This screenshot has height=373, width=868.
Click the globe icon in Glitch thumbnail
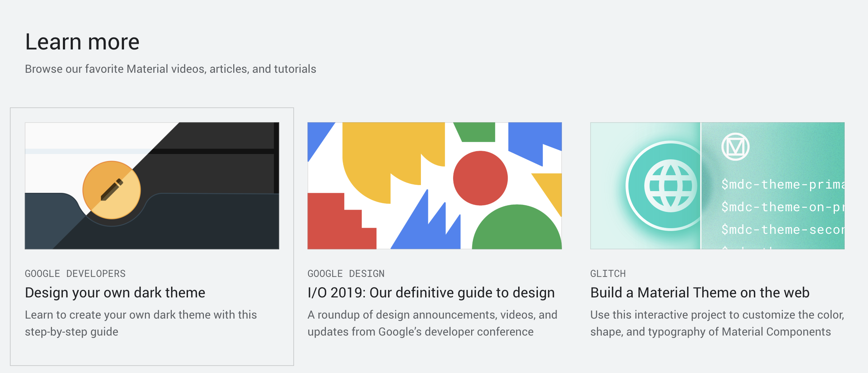(x=670, y=186)
